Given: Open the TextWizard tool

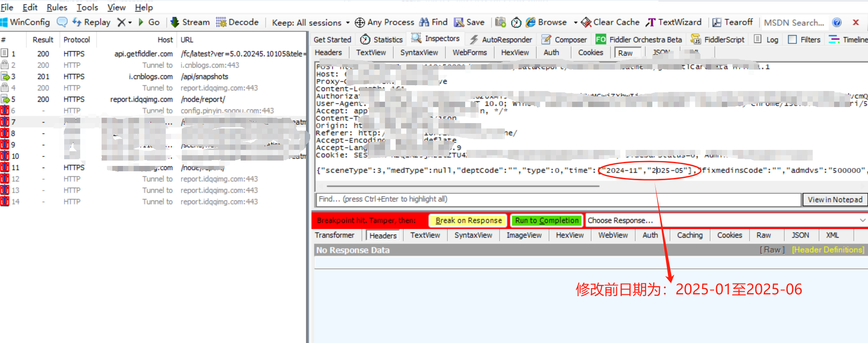Looking at the screenshot, I should pos(674,22).
